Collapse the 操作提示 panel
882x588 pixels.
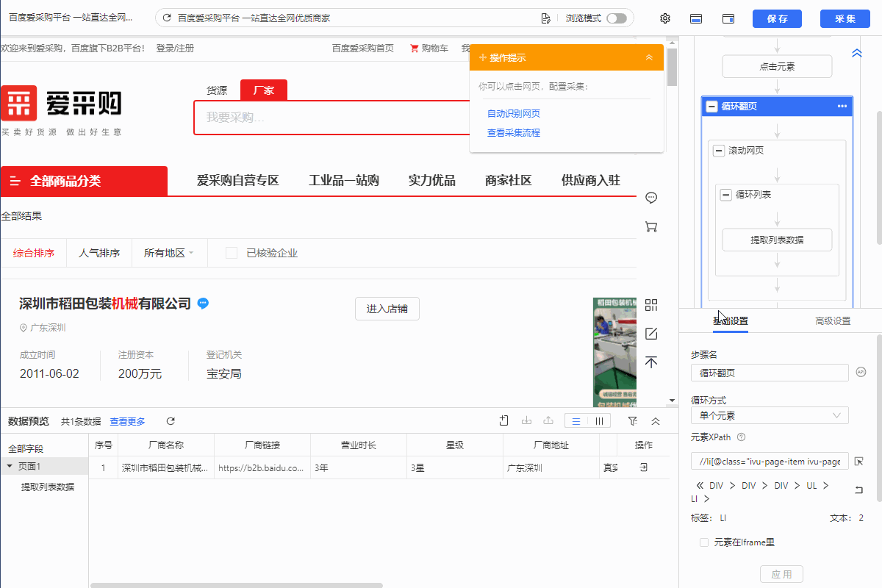[x=649, y=57]
